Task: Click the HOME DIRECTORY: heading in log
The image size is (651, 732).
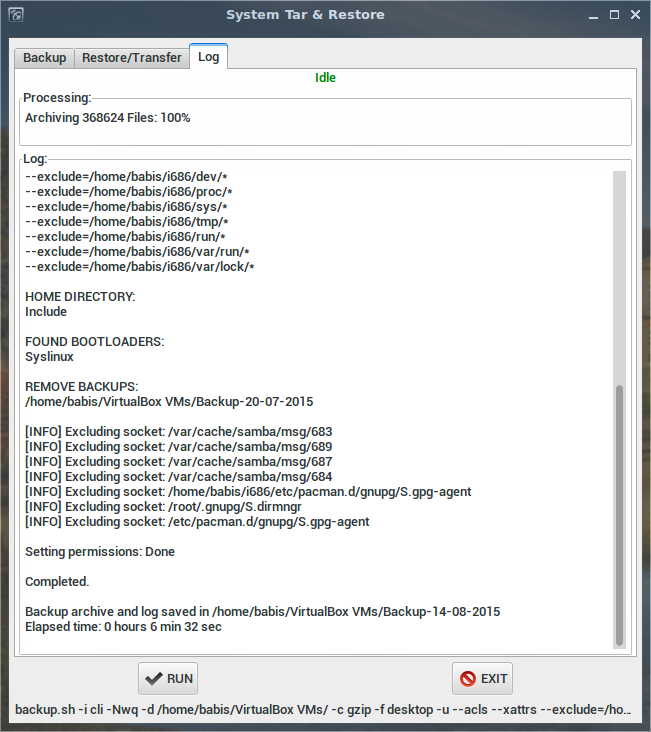Action: 80,297
